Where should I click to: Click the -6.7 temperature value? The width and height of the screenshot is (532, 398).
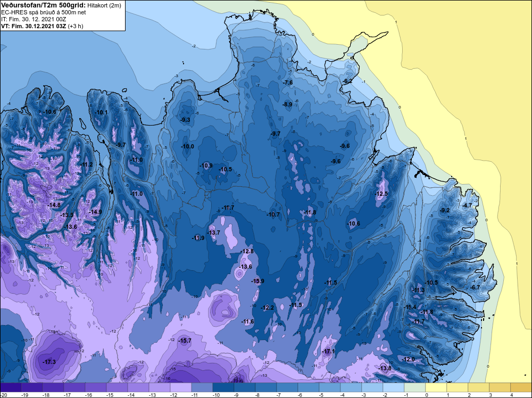[x=475, y=287]
